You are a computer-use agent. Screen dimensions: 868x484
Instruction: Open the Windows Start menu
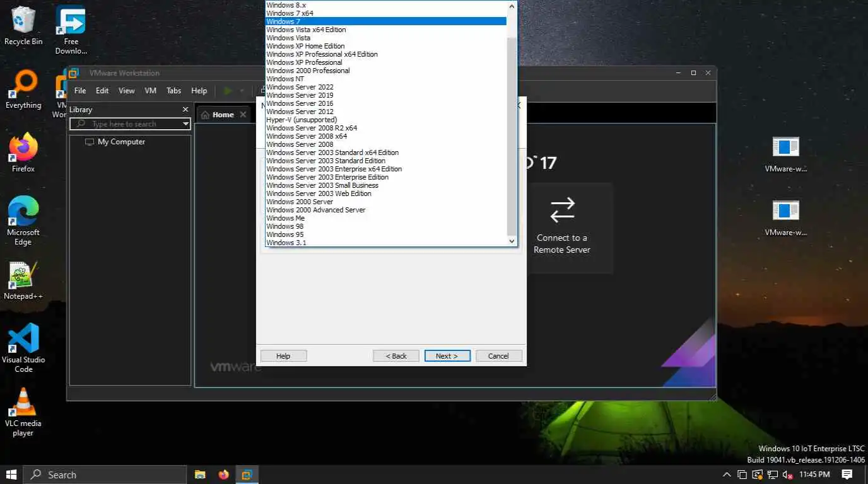(x=11, y=475)
